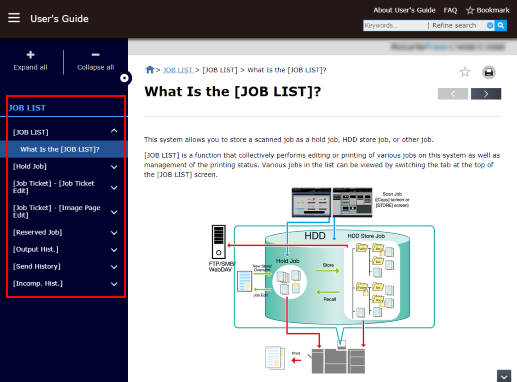Expand the [Hold Job] section

[x=114, y=167]
